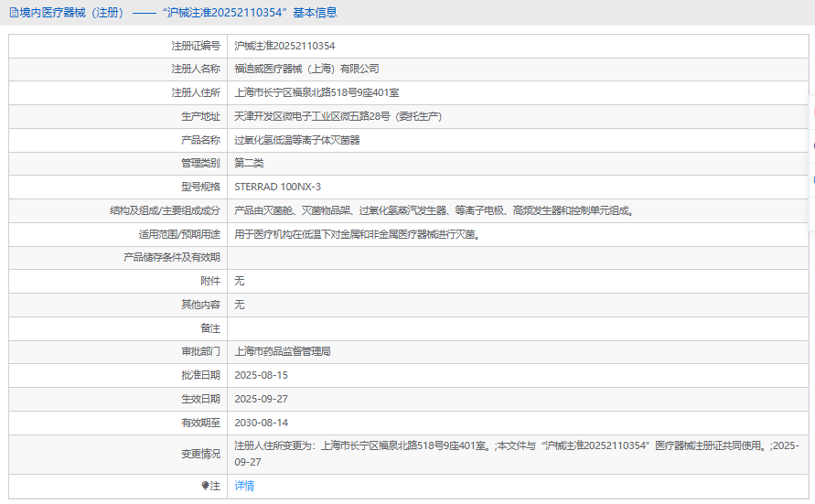
Task: Click expiry date 2030-08-14
Action: point(261,423)
